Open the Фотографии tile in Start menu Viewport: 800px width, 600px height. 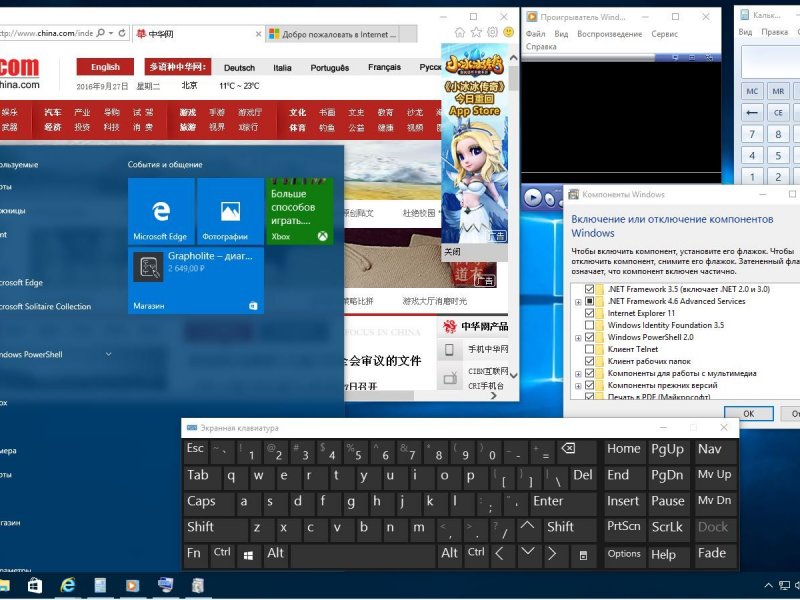230,211
